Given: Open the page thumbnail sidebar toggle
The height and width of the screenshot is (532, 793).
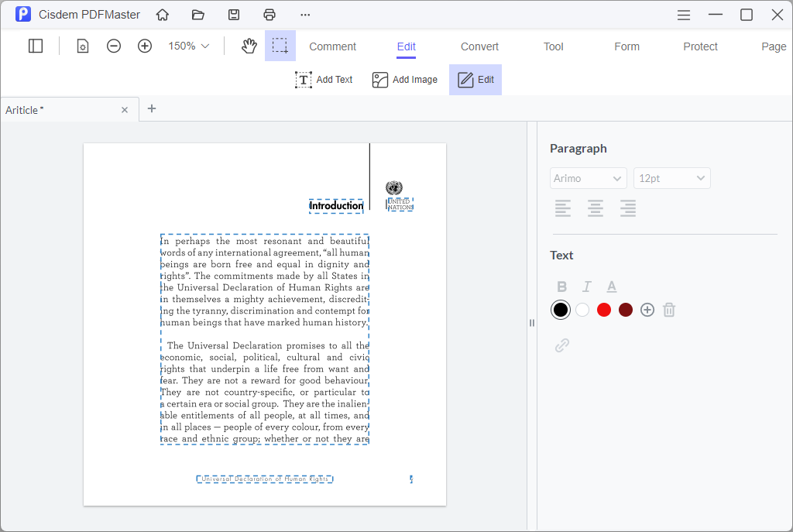Looking at the screenshot, I should pos(36,46).
